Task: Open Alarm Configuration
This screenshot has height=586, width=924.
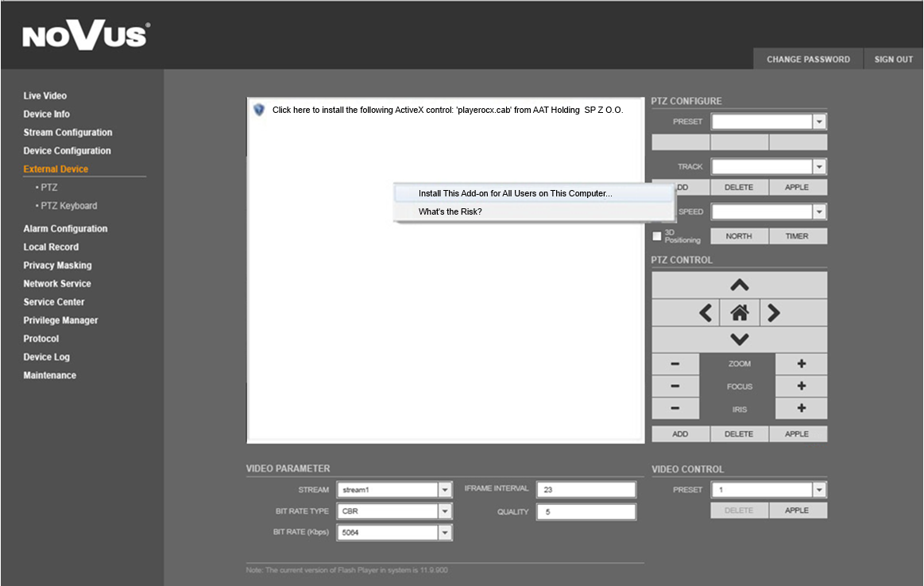Action: 65,228
